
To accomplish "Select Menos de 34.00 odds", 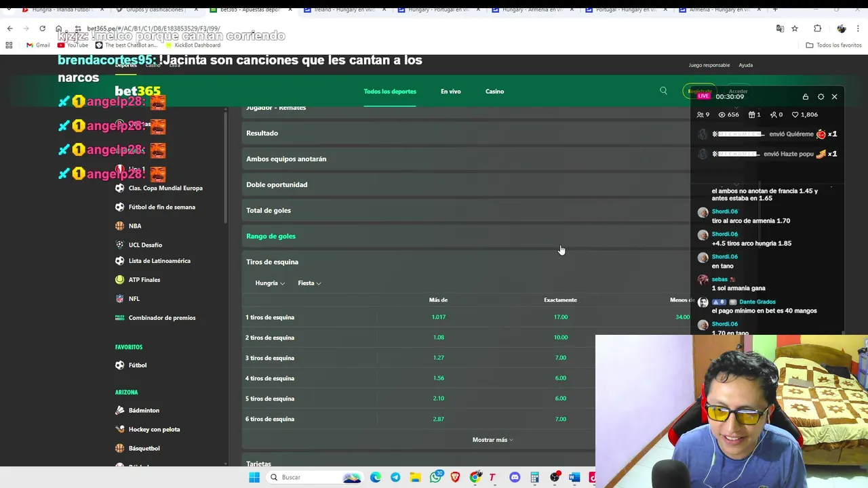I will click(682, 317).
